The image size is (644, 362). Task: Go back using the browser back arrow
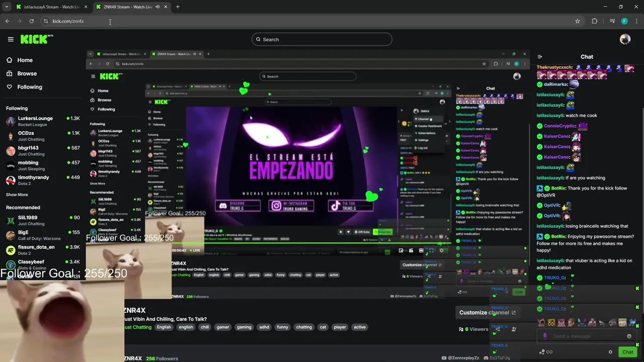coord(8,21)
